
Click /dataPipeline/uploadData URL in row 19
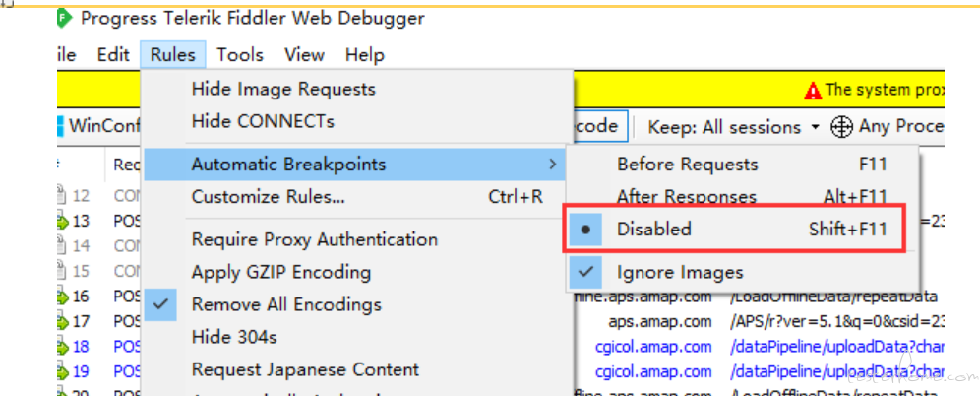(x=837, y=371)
